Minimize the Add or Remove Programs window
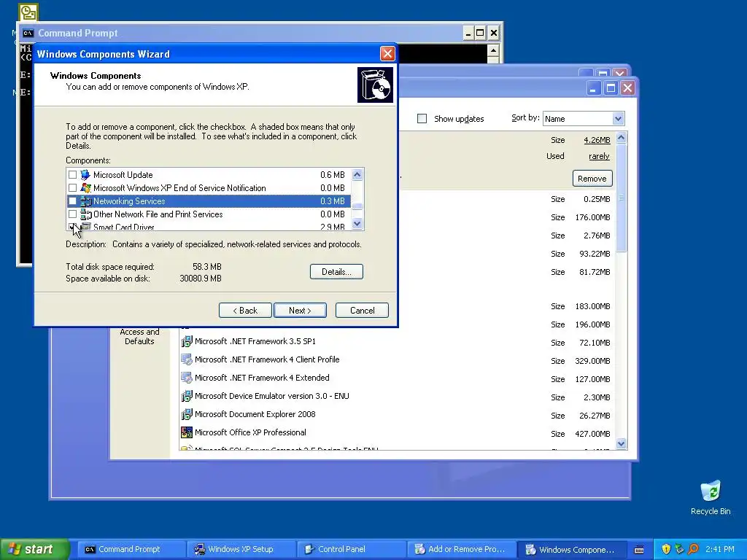This screenshot has height=560, width=747. pos(594,88)
